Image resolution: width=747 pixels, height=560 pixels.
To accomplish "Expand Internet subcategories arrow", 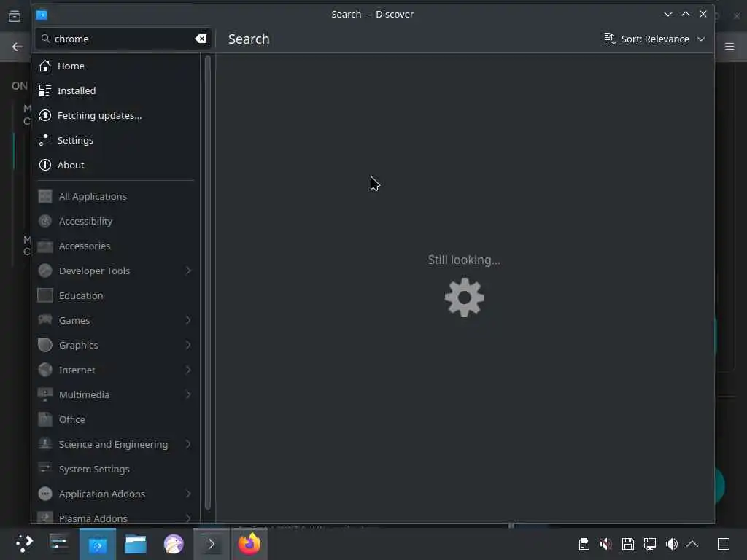I will [x=188, y=370].
